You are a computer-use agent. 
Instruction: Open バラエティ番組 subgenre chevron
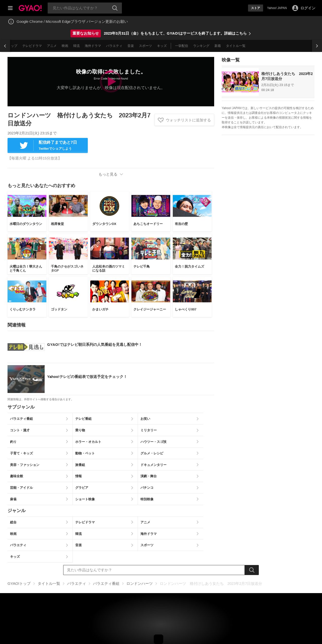67,419
